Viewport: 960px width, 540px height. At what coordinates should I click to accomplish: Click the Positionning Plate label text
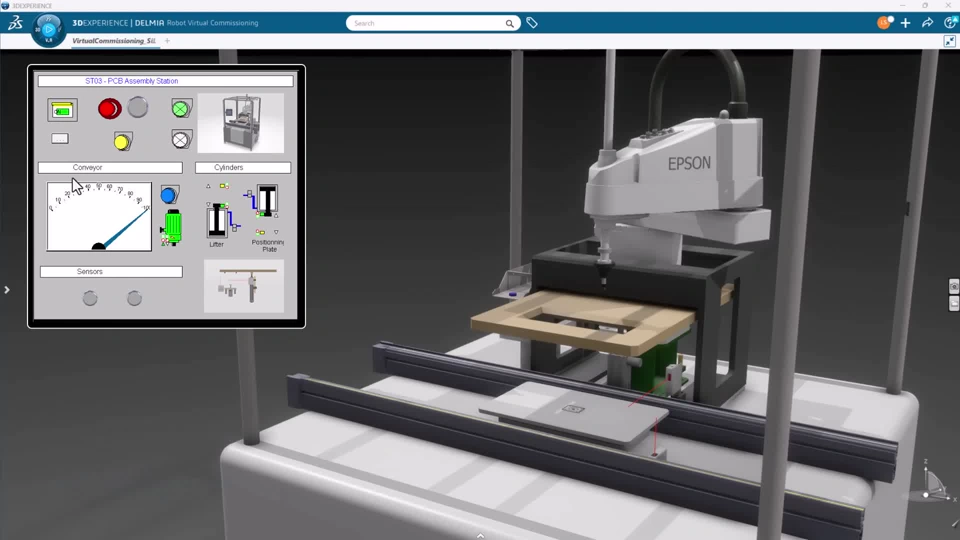(x=268, y=246)
